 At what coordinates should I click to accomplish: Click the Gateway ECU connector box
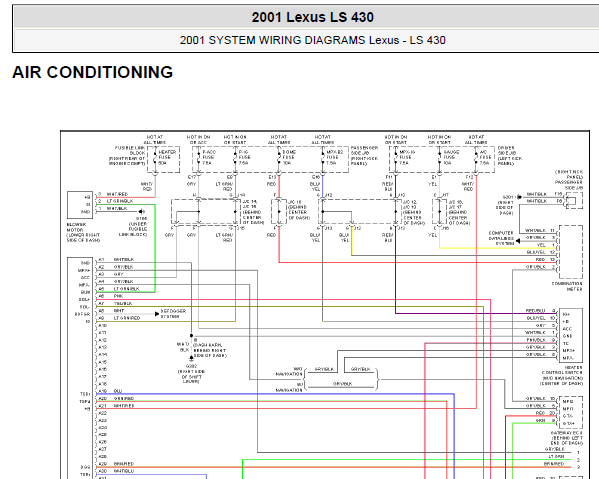tap(571, 413)
